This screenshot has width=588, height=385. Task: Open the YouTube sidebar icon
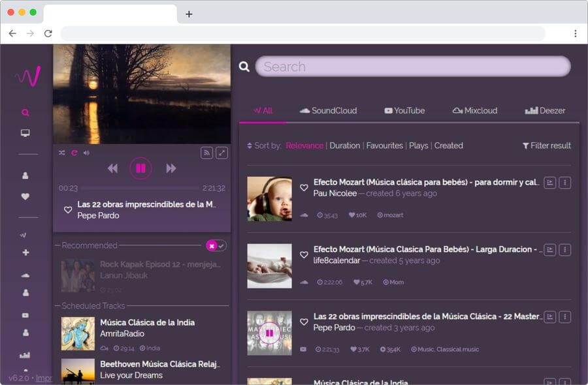point(25,315)
